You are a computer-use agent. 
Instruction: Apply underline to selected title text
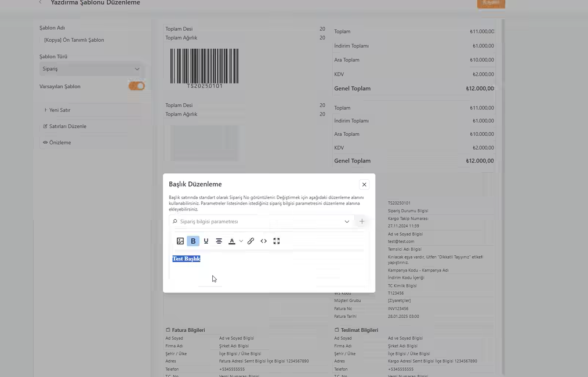[x=206, y=241]
